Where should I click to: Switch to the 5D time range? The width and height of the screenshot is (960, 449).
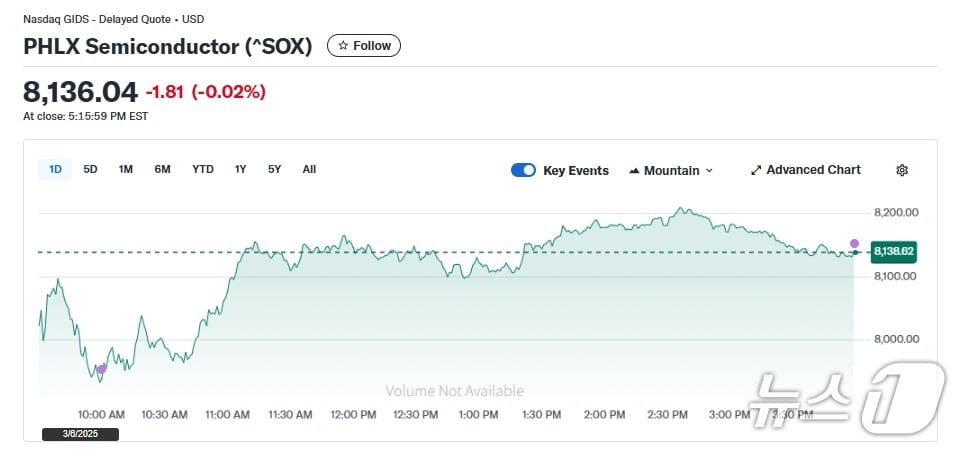90,170
